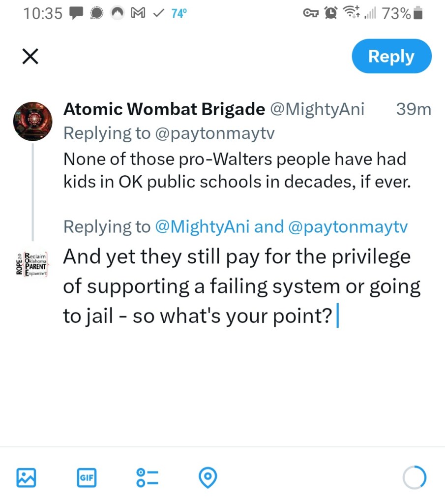The height and width of the screenshot is (504, 445).
Task: Close the reply composer with the X
Action: coord(30,57)
